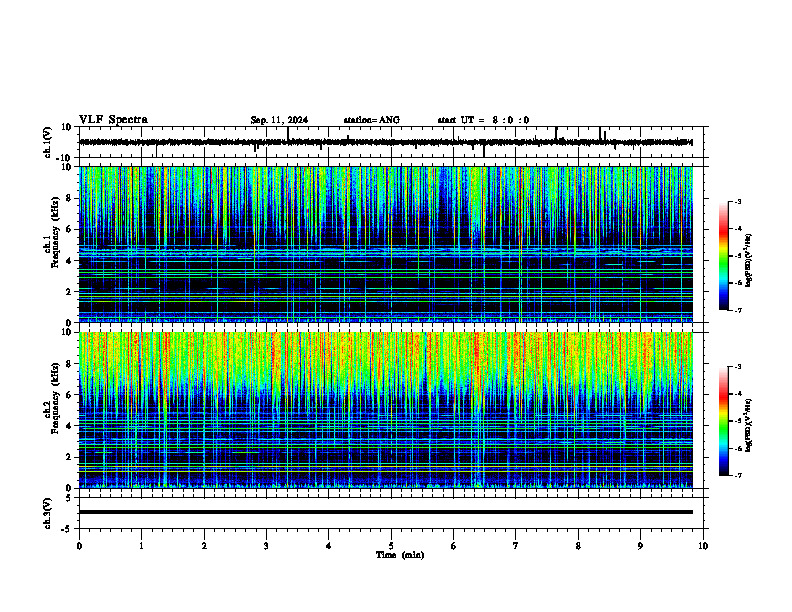
Task: Click the 'start UT = 8 : 0 : 0' text
Action: point(483,120)
